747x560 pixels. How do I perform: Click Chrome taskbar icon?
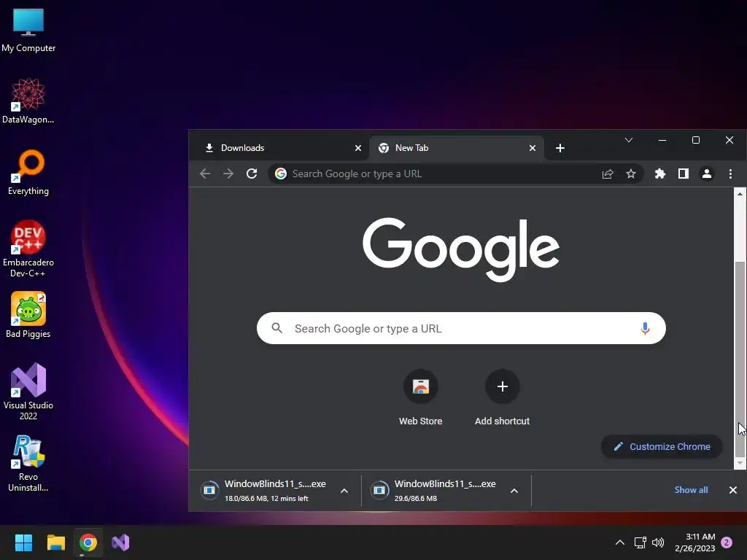click(x=88, y=542)
